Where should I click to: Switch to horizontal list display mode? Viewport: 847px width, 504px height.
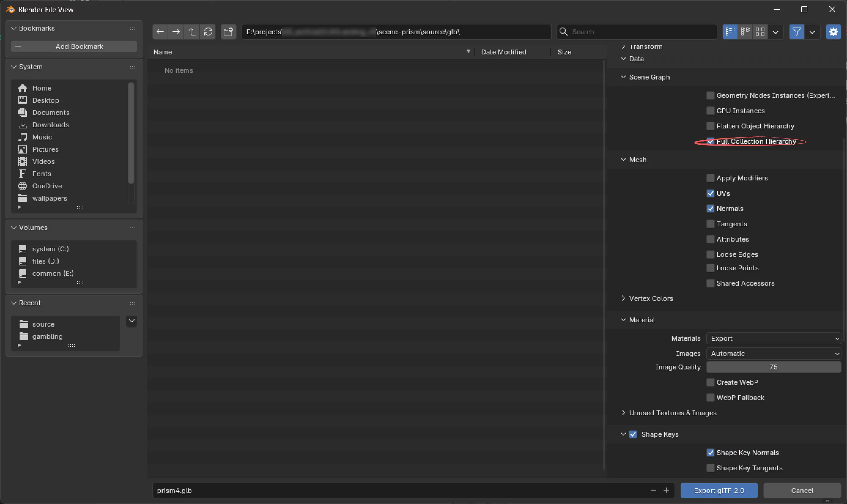[745, 32]
